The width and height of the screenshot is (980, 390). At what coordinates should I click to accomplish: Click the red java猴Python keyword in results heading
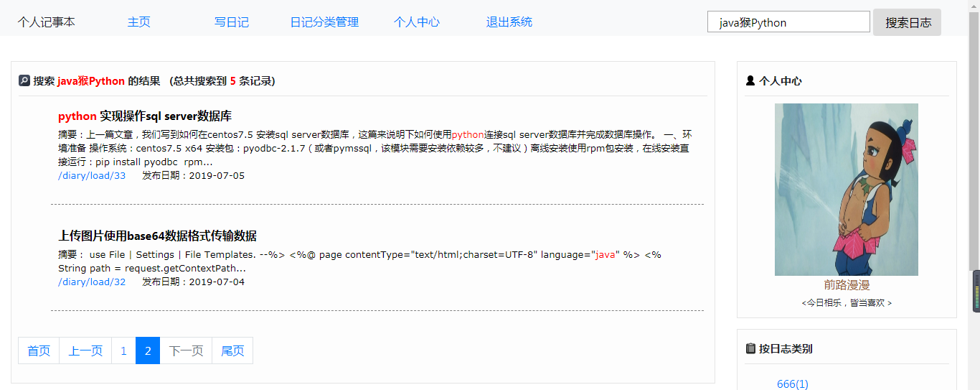[x=91, y=81]
